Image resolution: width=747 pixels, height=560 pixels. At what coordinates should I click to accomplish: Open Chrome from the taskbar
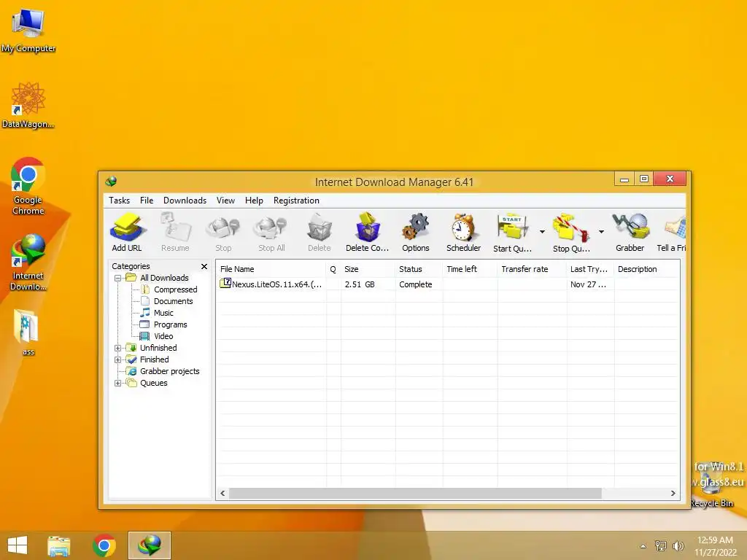click(104, 545)
